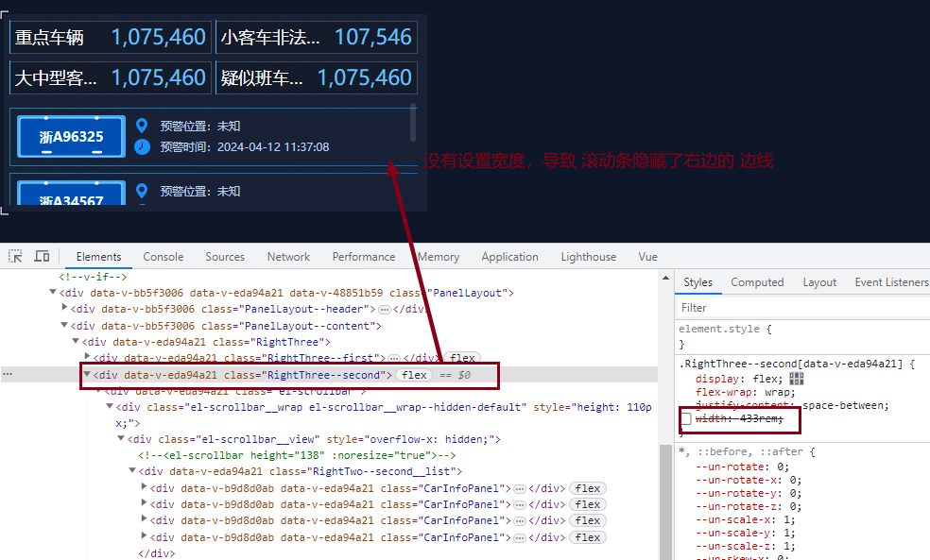Image resolution: width=930 pixels, height=560 pixels.
Task: Switch to the Console tab
Action: [x=163, y=256]
